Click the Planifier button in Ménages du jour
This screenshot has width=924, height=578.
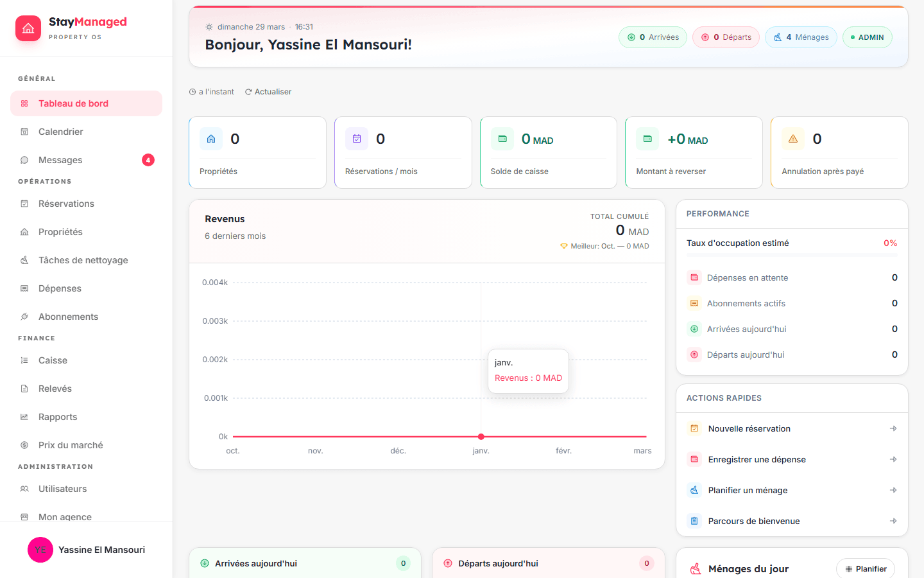865,568
